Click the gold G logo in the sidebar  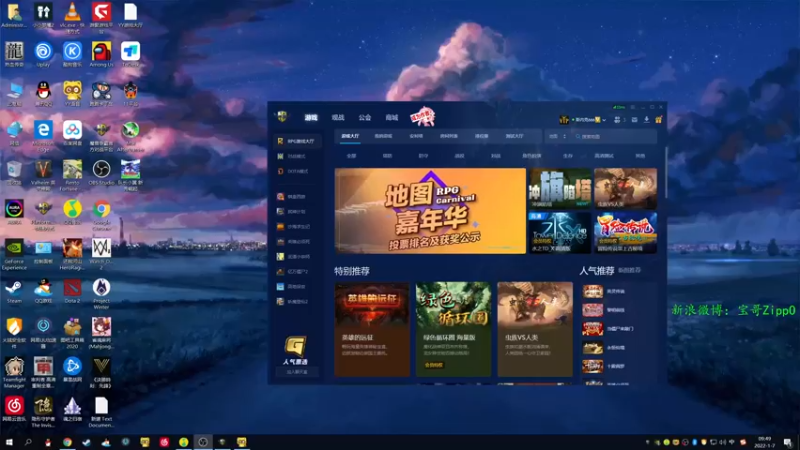click(295, 346)
